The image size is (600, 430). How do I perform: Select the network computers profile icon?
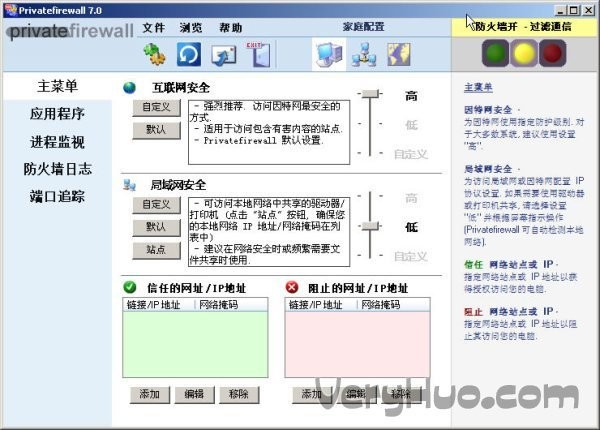(364, 54)
